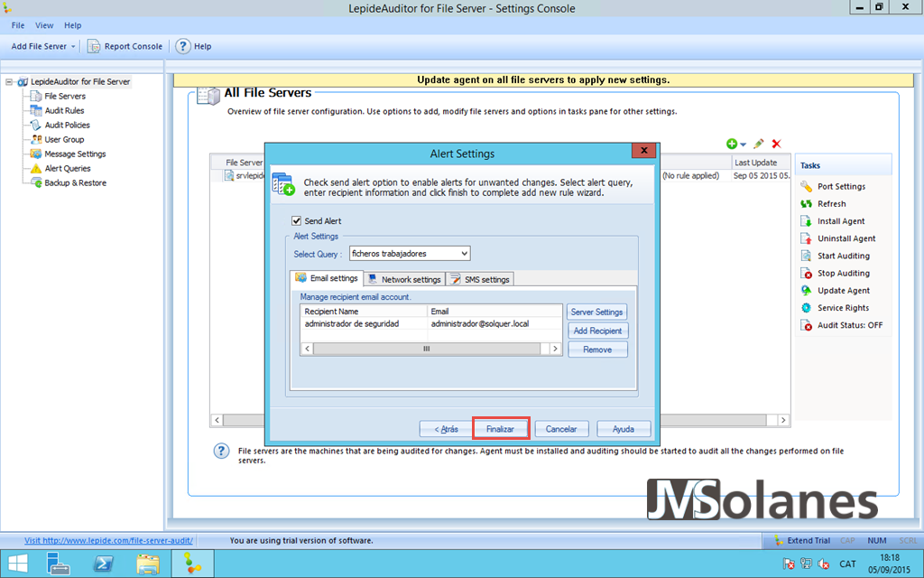Screen dimensions: 924x578
Task: Click the system tray clock
Action: (889, 564)
